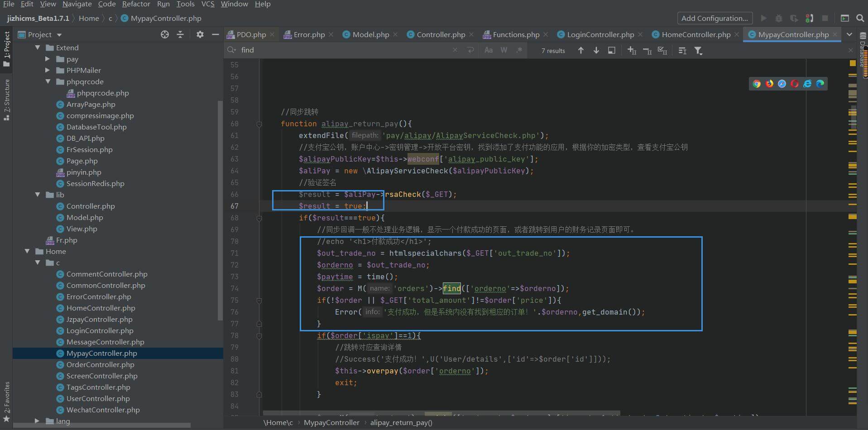The width and height of the screenshot is (868, 430).
Task: Collapse the phpqrcode folder
Action: (x=48, y=81)
